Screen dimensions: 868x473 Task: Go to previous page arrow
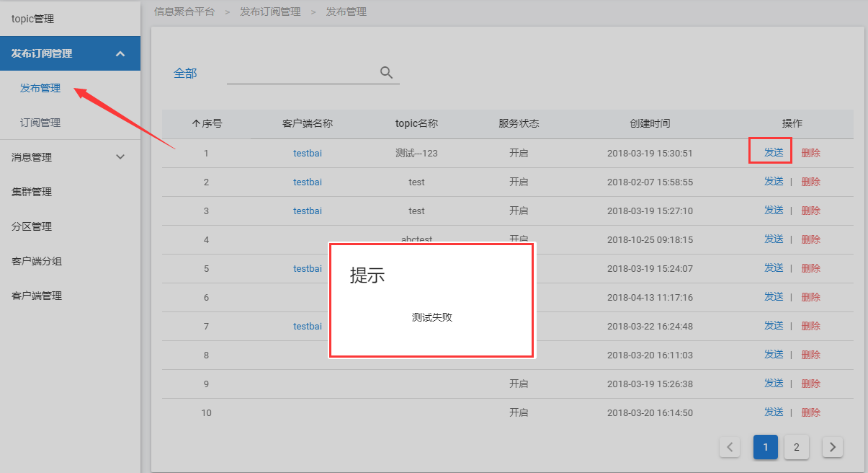coord(730,447)
